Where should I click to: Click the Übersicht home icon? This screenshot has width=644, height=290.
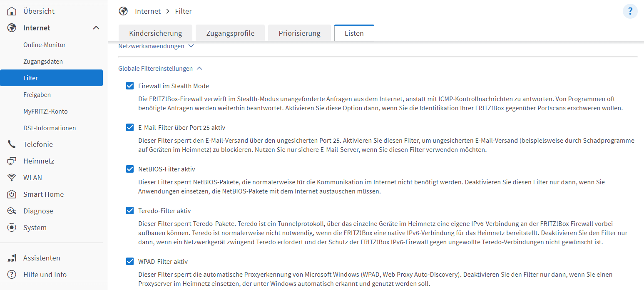[x=12, y=11]
